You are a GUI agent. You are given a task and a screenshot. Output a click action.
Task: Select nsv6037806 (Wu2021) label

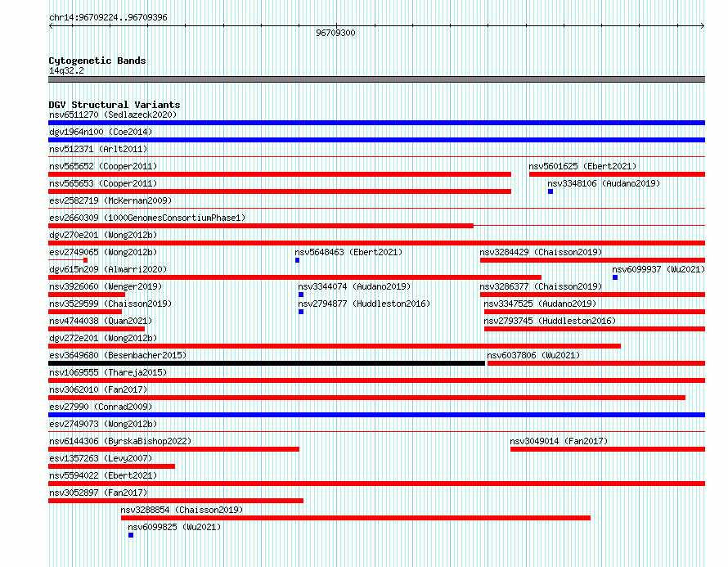[x=533, y=355]
